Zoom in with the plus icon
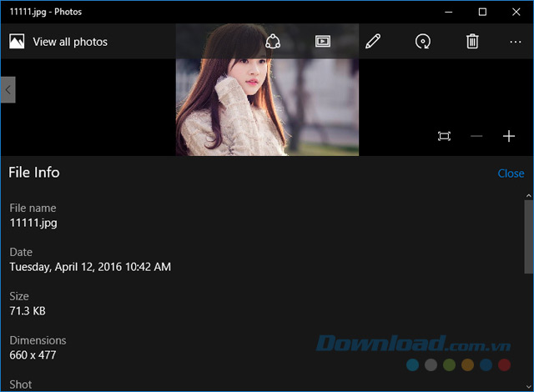The width and height of the screenshot is (534, 392). coord(509,136)
